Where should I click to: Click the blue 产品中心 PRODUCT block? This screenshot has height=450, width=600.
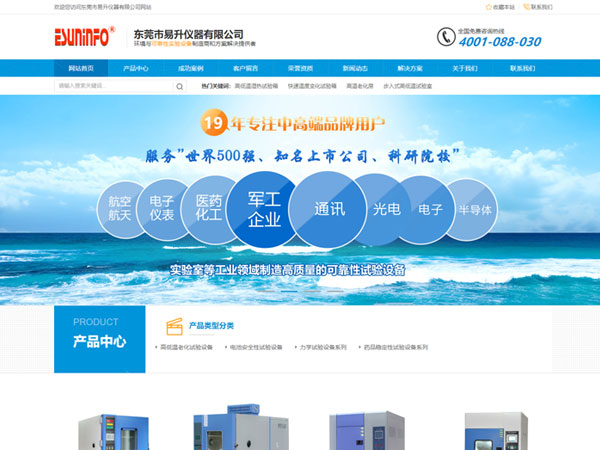[99, 339]
